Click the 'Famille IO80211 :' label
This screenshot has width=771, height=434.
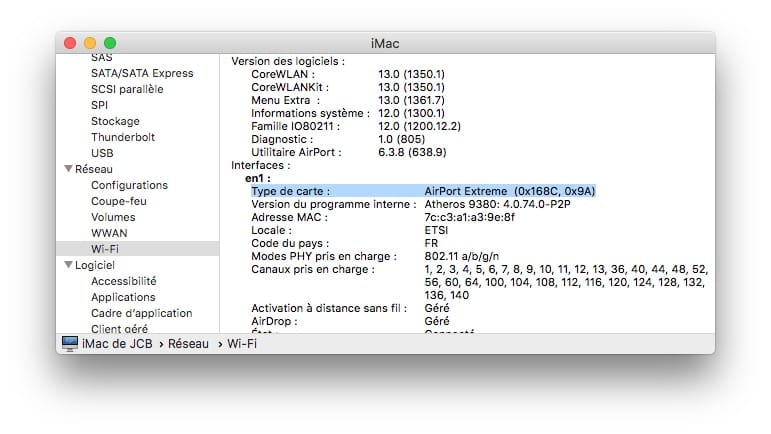[296, 126]
